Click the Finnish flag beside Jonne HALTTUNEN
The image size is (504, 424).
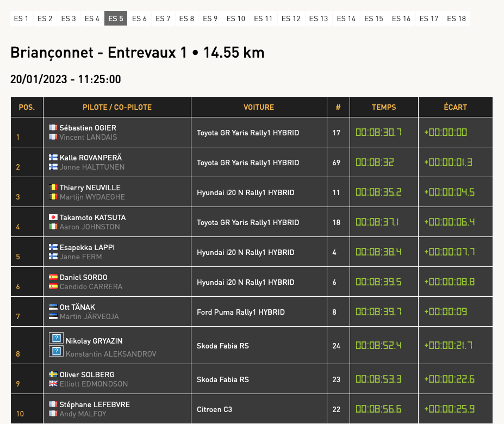tap(53, 167)
